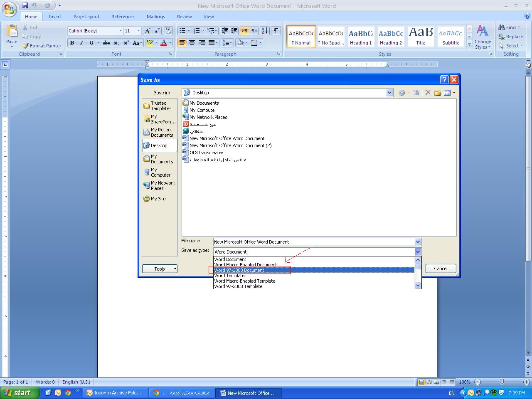
Task: Click Cancel button in Save As
Action: point(441,268)
